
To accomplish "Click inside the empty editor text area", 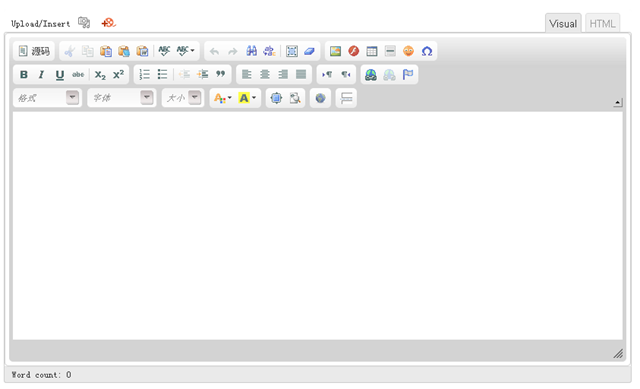I will click(318, 225).
